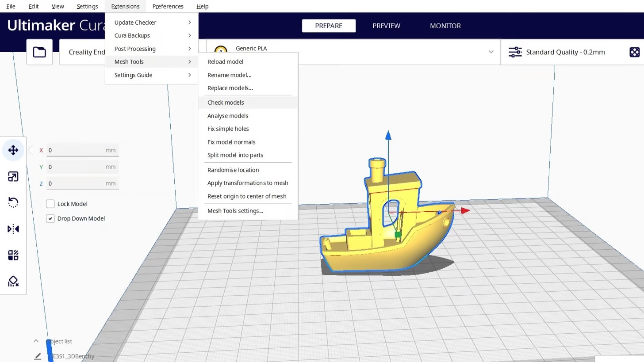Screen dimensions: 644x362
Task: Click the X position input field
Action: (x=82, y=150)
